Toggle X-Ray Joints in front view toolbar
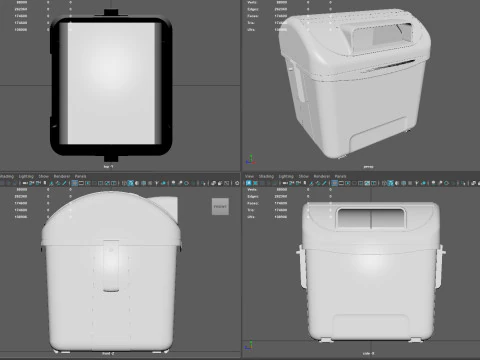Screen dimensions: 480x360 click(x=227, y=183)
